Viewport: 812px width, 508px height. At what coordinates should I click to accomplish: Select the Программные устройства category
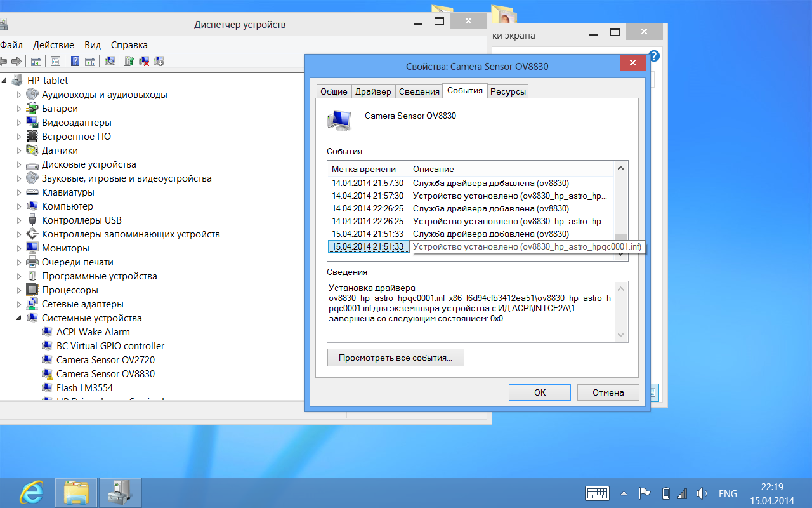click(x=99, y=276)
